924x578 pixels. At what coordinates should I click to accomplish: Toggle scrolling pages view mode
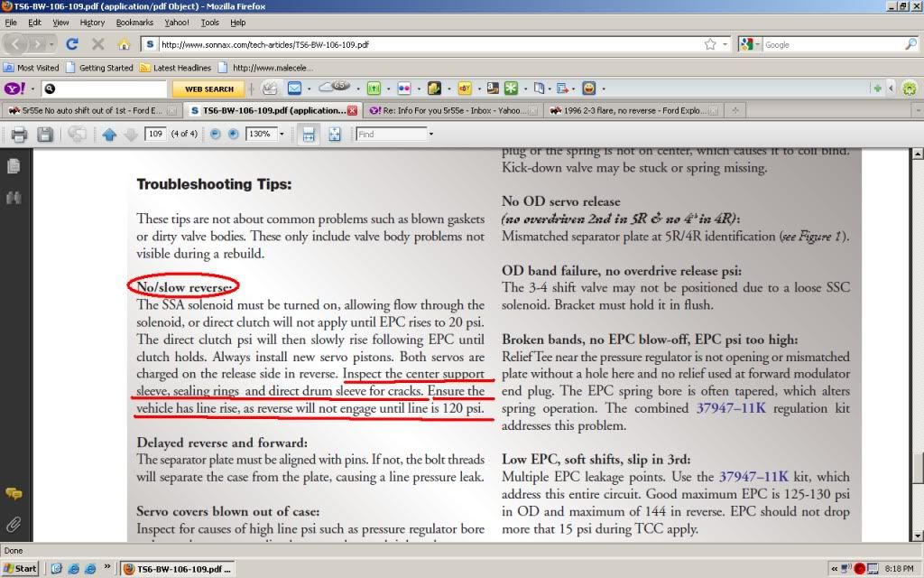(x=309, y=135)
